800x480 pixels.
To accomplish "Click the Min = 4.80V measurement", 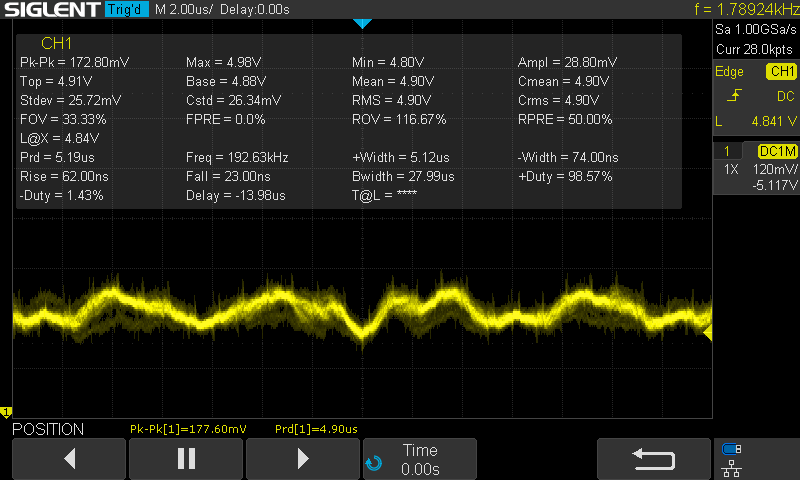I will coord(388,62).
